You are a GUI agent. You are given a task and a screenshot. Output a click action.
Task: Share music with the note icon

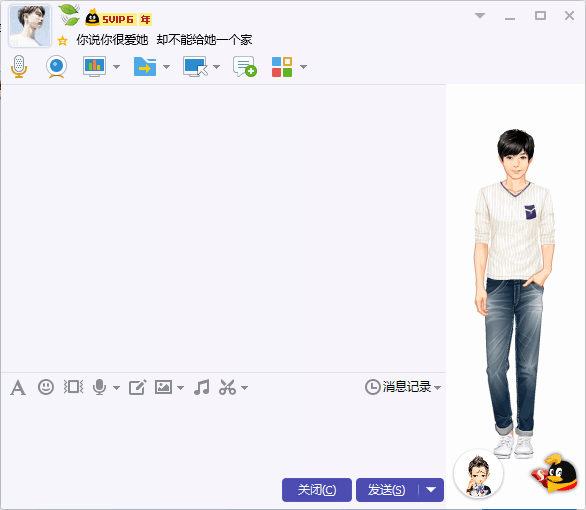click(x=202, y=387)
